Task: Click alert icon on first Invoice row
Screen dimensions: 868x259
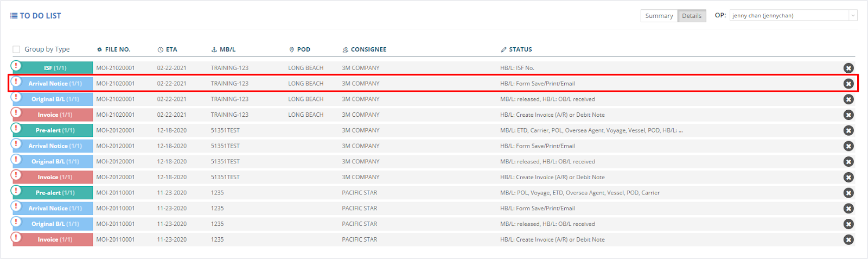Action: click(x=16, y=112)
